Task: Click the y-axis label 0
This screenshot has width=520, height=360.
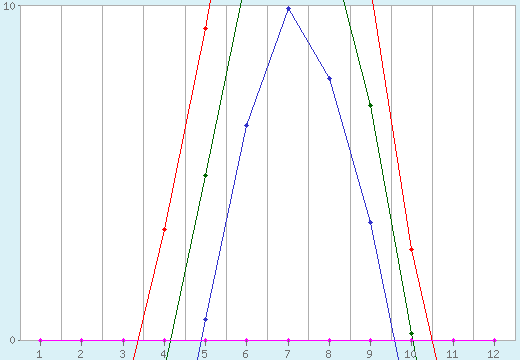Action: (x=12, y=340)
